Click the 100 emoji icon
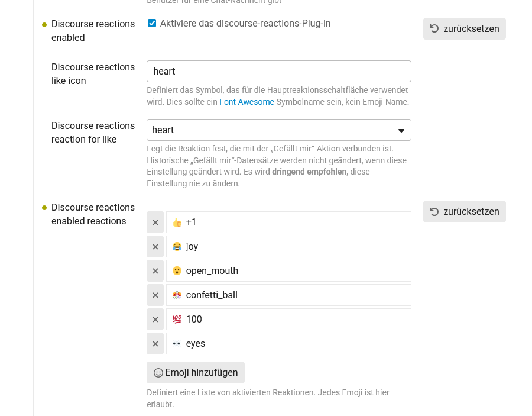The width and height of the screenshot is (532, 416). point(177,320)
